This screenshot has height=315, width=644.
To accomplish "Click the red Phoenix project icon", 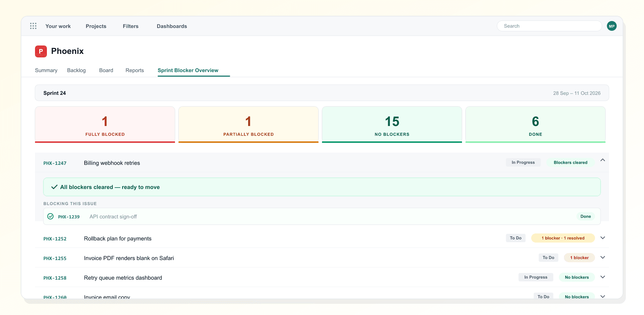I will coord(41,51).
